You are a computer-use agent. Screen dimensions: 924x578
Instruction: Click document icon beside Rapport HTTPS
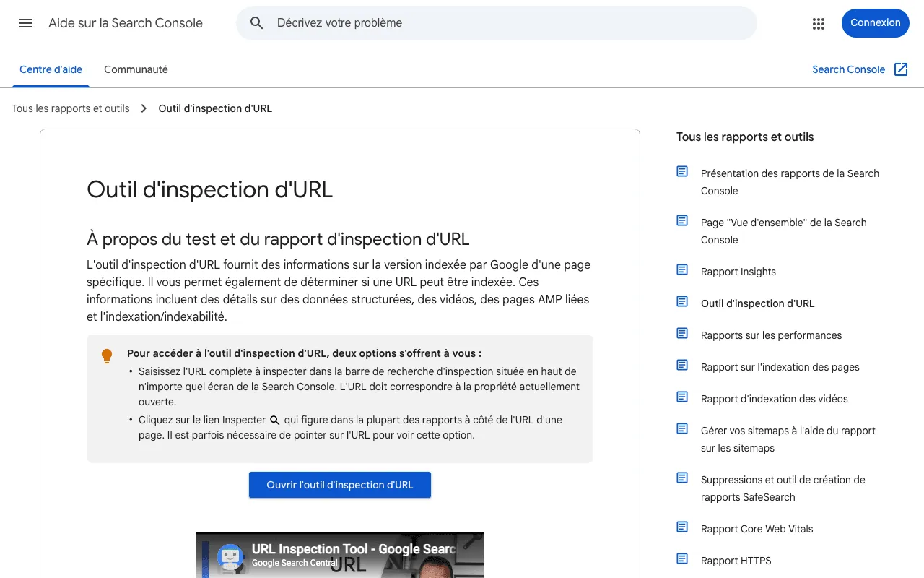point(682,558)
